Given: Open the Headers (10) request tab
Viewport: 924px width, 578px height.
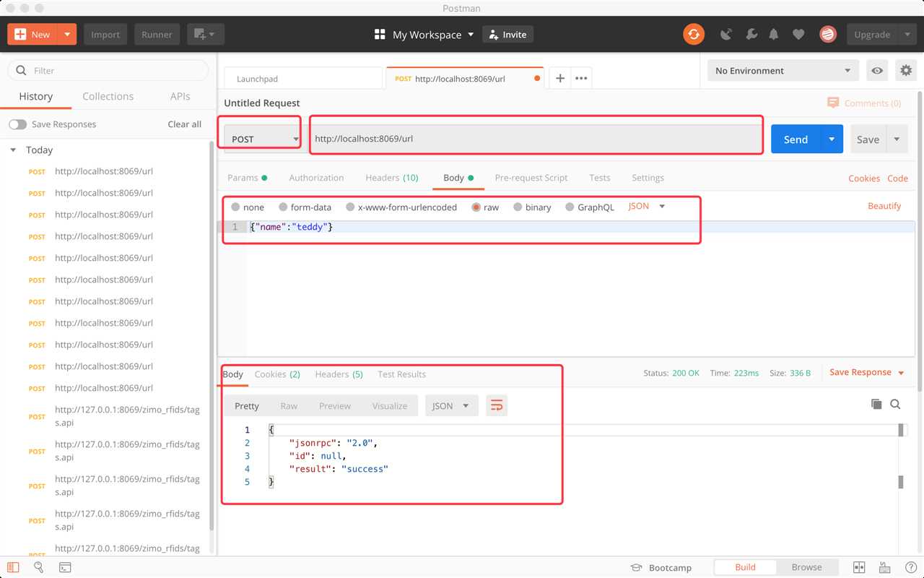Looking at the screenshot, I should 392,178.
